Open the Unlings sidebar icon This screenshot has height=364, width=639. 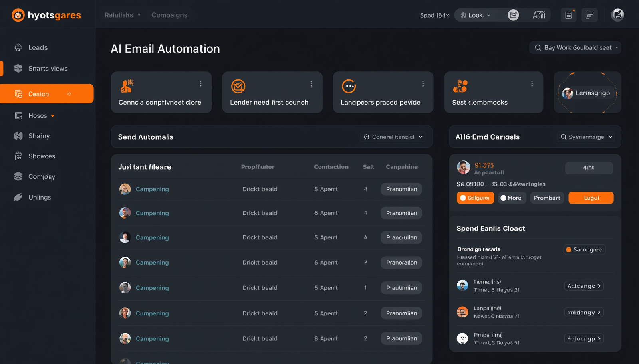pos(18,197)
